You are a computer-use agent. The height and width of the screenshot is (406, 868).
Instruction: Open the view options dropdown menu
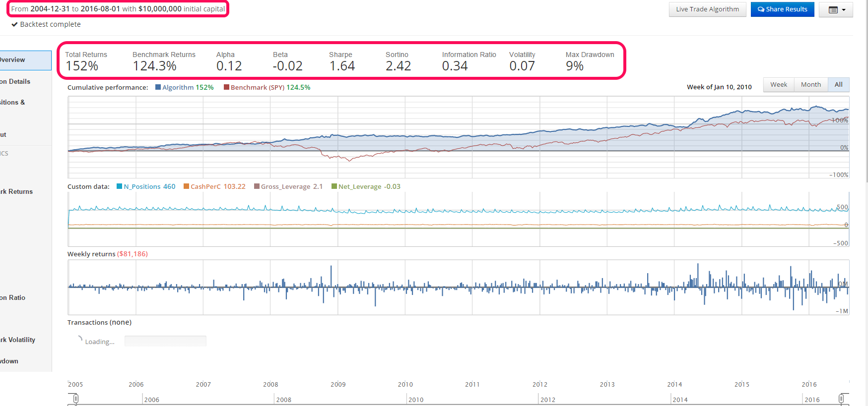click(x=837, y=10)
